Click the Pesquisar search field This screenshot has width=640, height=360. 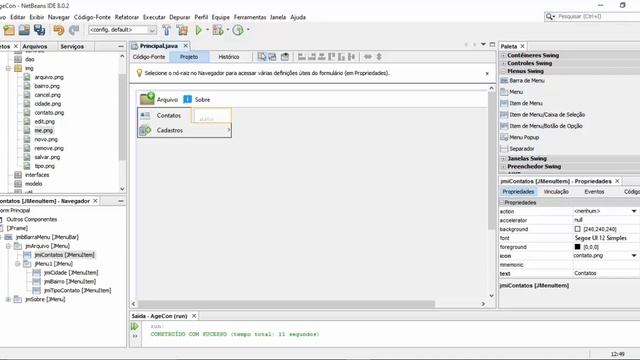tap(598, 16)
